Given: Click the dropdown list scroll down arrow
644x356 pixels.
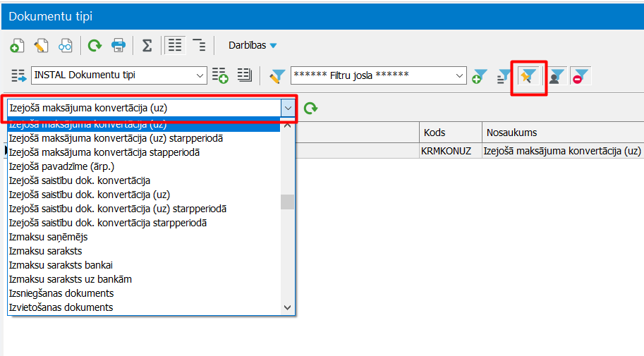Looking at the screenshot, I should pyautogui.click(x=288, y=307).
